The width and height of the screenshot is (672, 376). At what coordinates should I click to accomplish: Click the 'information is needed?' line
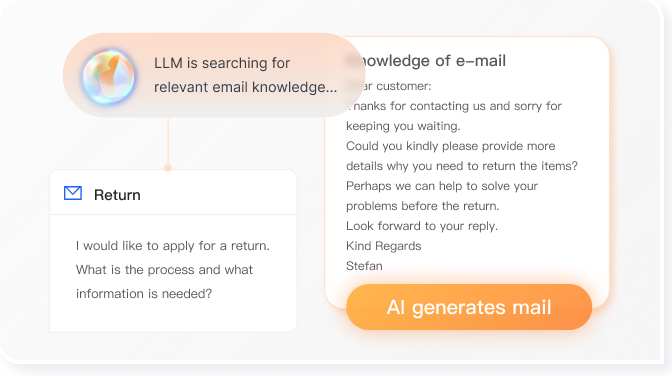click(144, 294)
